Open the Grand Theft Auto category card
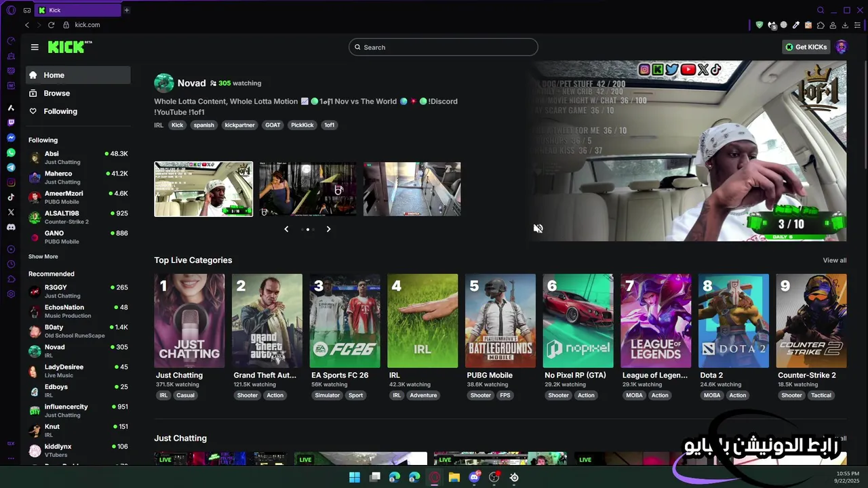Image resolution: width=868 pixels, height=488 pixels. click(x=267, y=321)
